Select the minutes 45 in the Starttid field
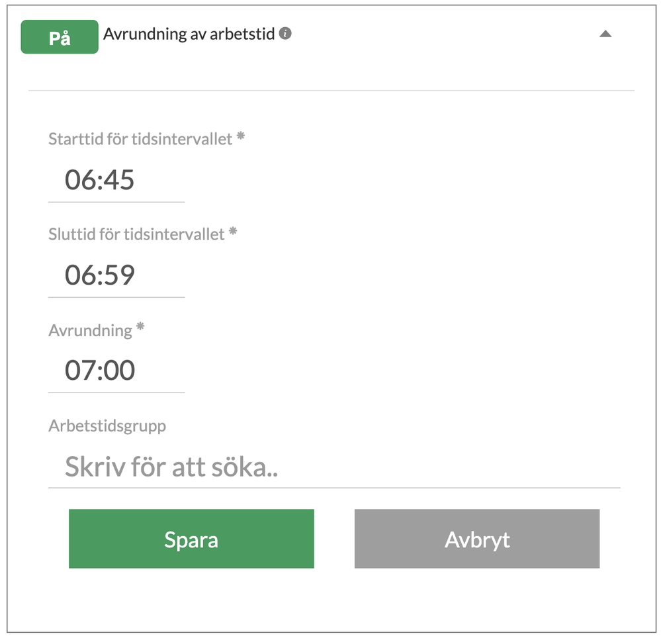 (120, 180)
